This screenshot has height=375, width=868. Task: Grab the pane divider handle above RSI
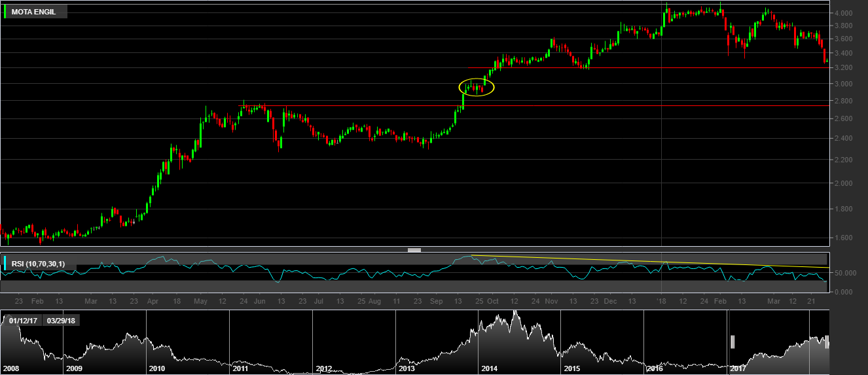(414, 249)
